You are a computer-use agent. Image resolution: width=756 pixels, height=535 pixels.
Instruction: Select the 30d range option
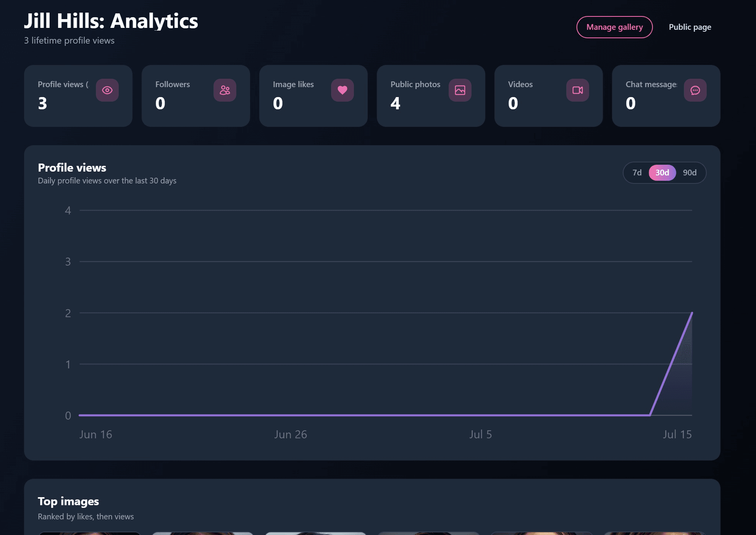click(662, 173)
